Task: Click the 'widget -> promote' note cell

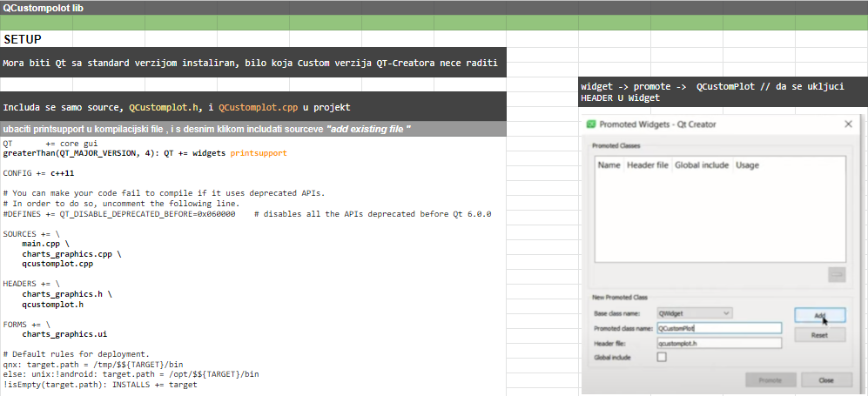Action: [723, 92]
